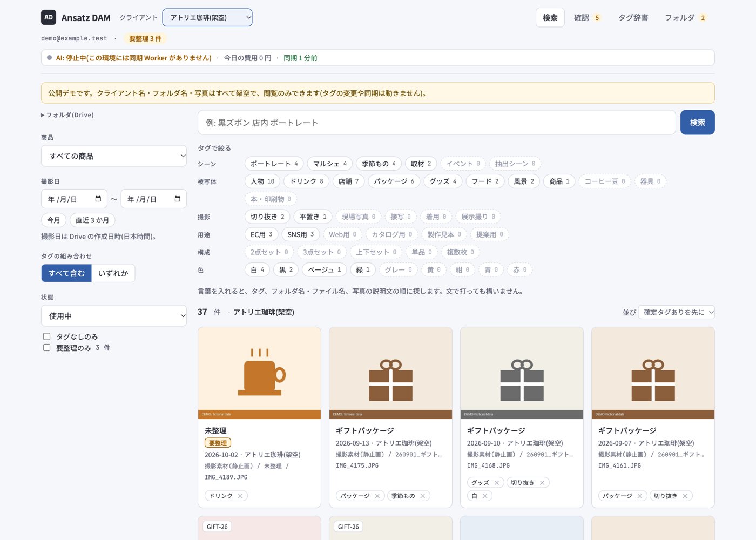This screenshot has width=756, height=540.
Task: Click the 要整理3件 badge near the email
Action: [145, 38]
